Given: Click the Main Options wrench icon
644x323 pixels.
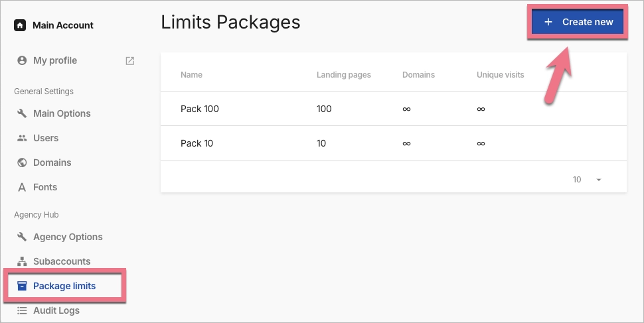Looking at the screenshot, I should coord(22,113).
